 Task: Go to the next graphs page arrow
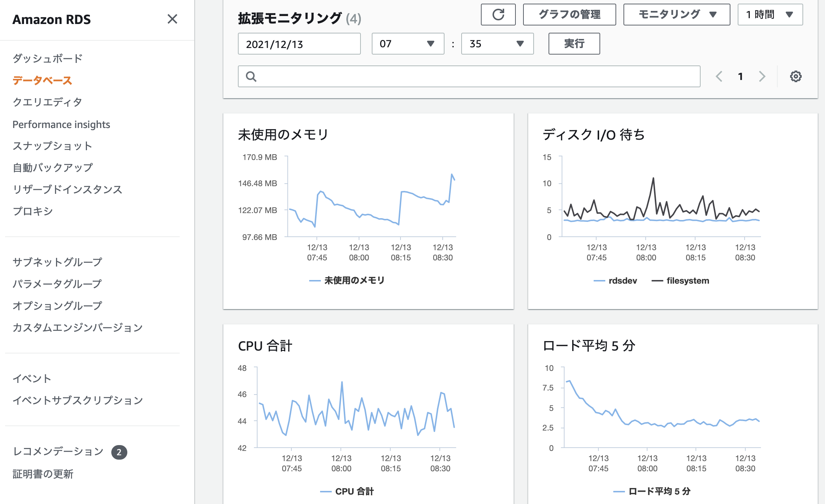pyautogui.click(x=762, y=76)
